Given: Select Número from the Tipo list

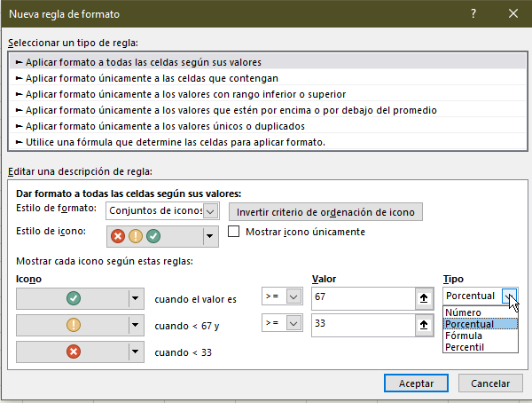Looking at the screenshot, I should [x=464, y=312].
